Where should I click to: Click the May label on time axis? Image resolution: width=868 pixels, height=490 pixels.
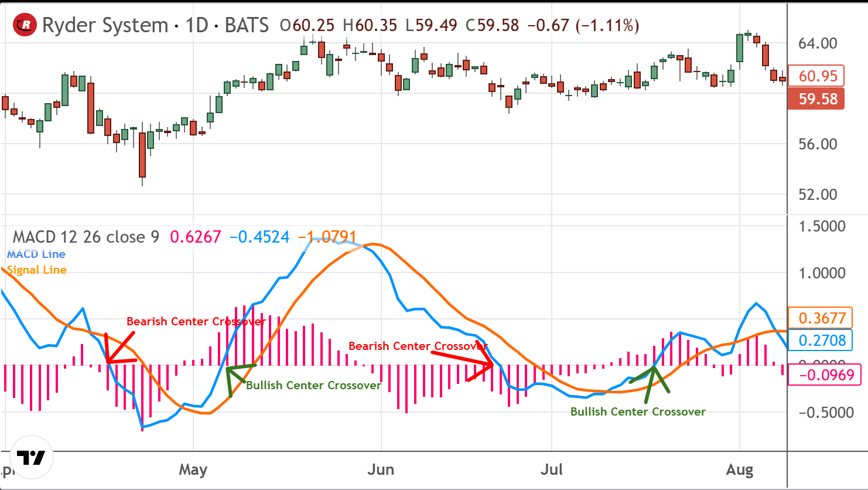[x=193, y=469]
